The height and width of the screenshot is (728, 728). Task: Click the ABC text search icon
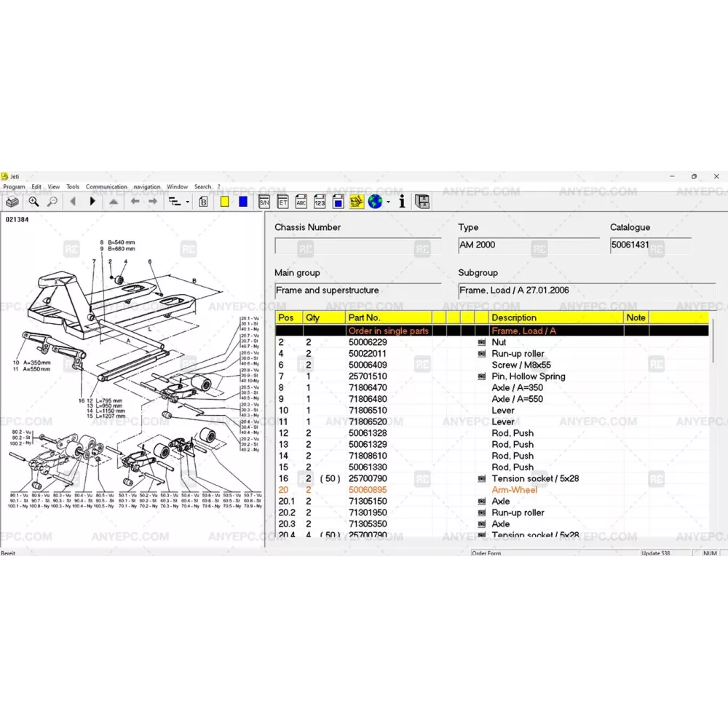click(301, 202)
